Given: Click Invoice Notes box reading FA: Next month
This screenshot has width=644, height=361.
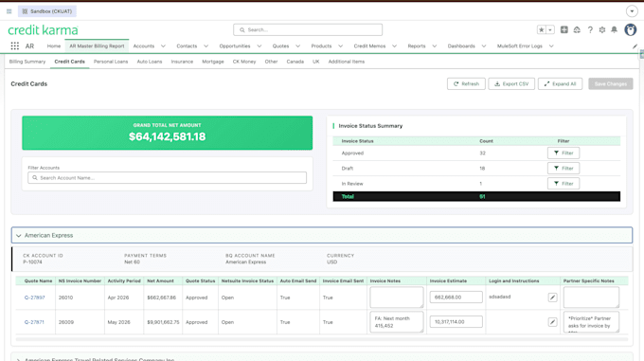Looking at the screenshot, I should (396, 322).
